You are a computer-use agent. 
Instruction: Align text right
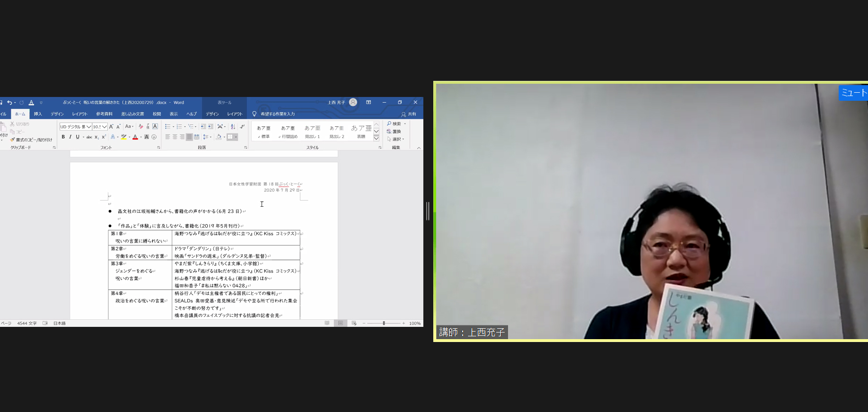coord(182,137)
